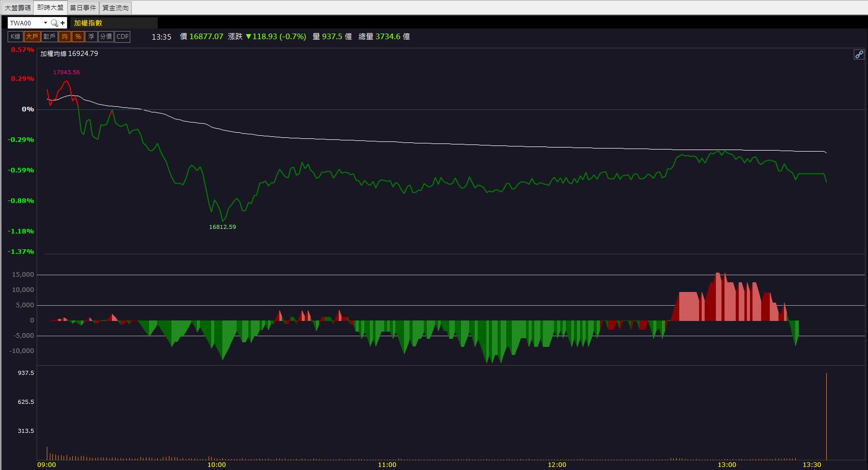868x470 pixels.
Task: Click the 15,000 axis label
Action: tap(23, 275)
